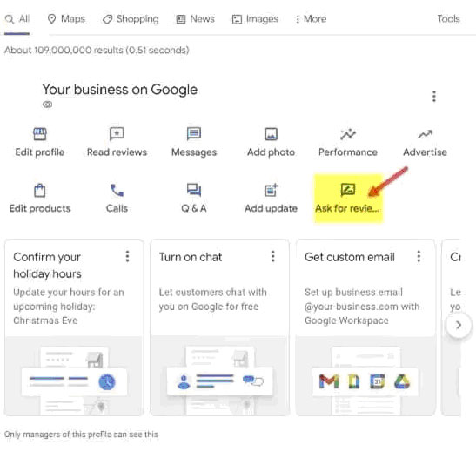The width and height of the screenshot is (476, 452).
Task: Click the Edit products label
Action: 40,208
